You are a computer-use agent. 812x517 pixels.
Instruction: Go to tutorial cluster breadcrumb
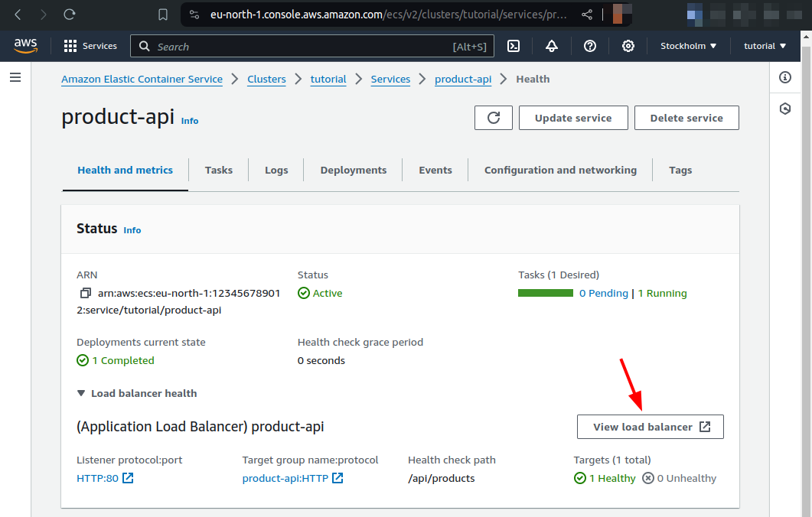328,80
